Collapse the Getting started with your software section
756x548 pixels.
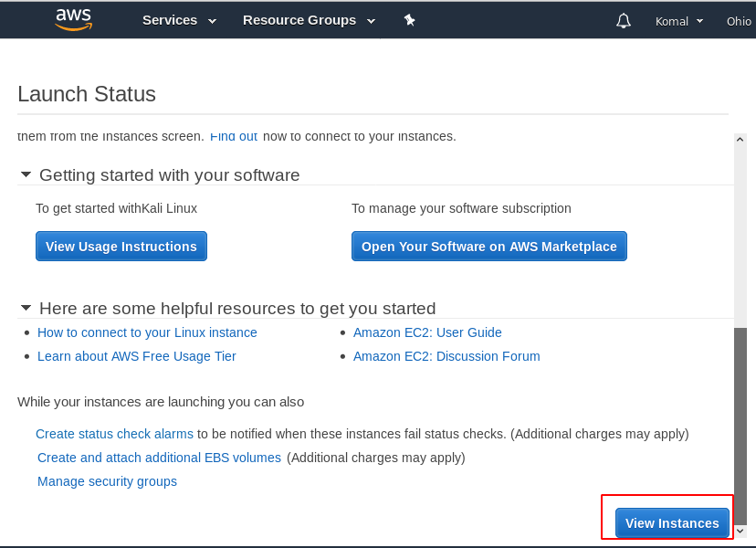click(x=26, y=174)
